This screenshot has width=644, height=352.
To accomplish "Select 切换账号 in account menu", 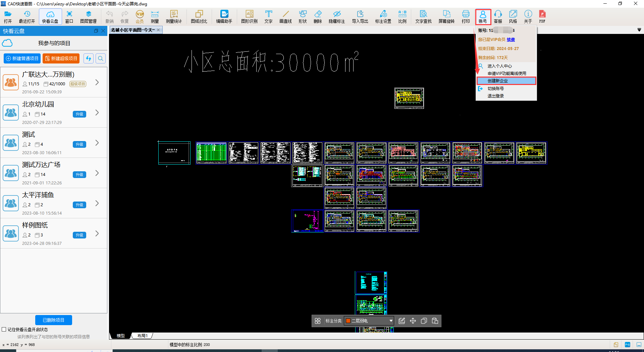I will coord(495,89).
